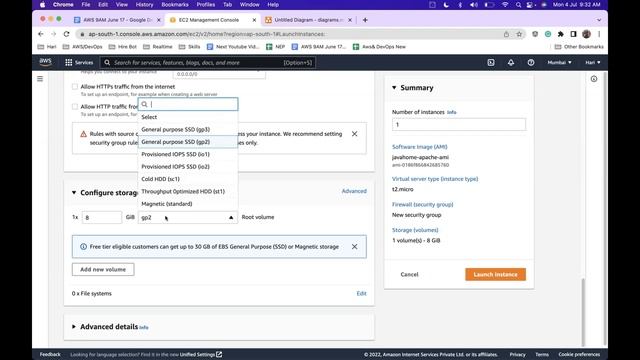Open Virtual server type summary link
Screen dimensions: 640x360
pyautogui.click(x=435, y=179)
